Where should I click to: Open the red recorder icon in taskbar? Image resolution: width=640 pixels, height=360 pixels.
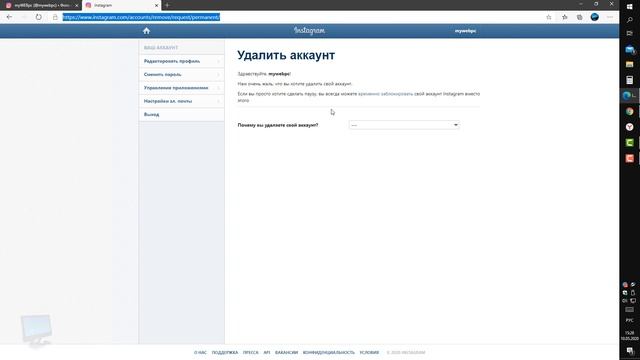click(x=630, y=158)
